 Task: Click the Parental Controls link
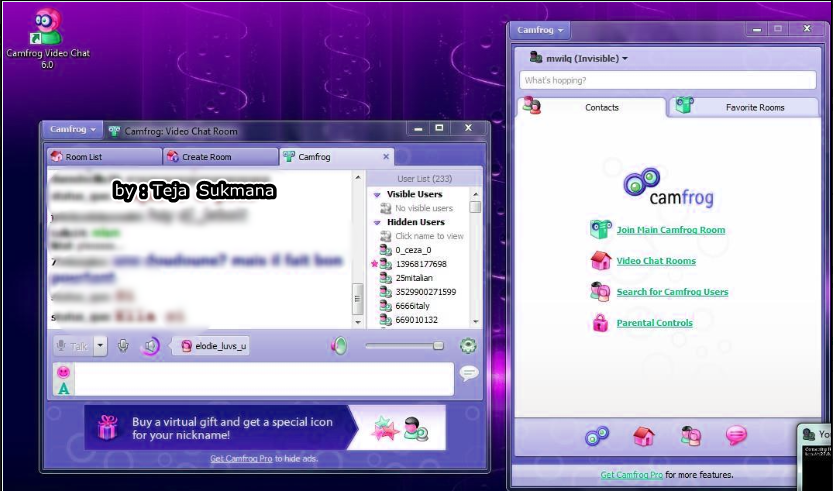654,323
